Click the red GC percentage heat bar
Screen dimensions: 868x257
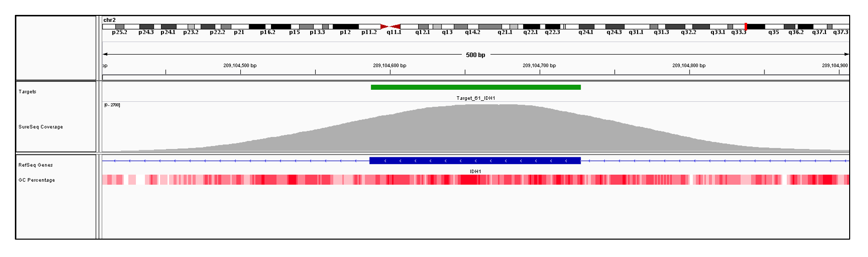coord(476,180)
